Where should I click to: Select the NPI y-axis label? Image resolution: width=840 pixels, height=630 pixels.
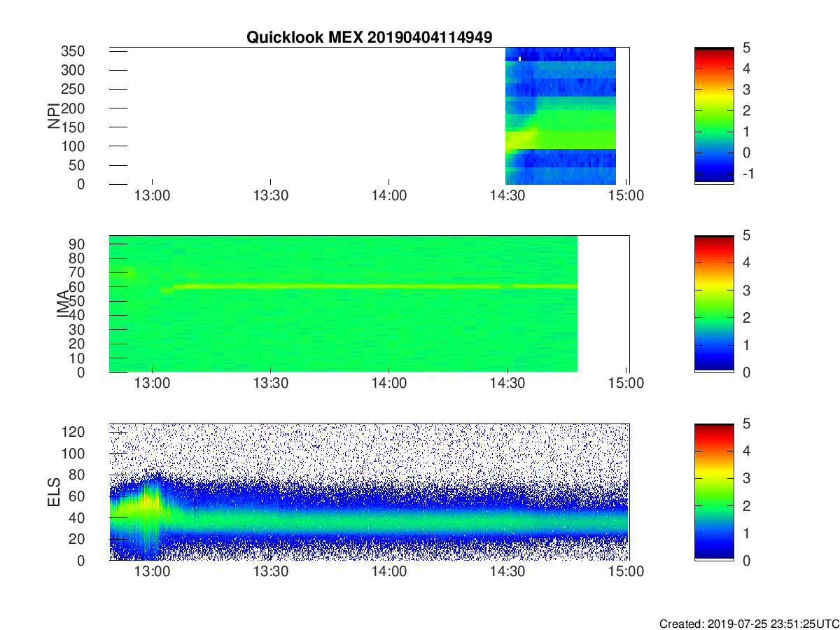55,115
